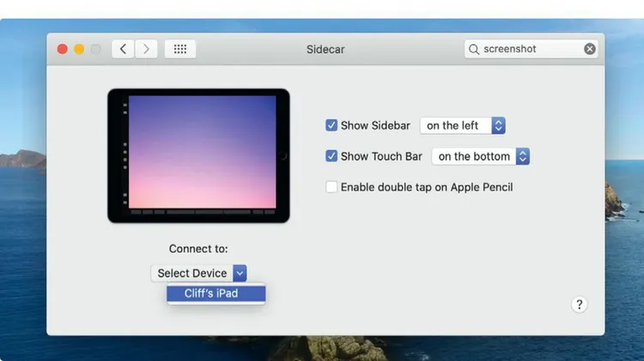
Task: Enable double tap on Apple Pencil
Action: point(331,187)
